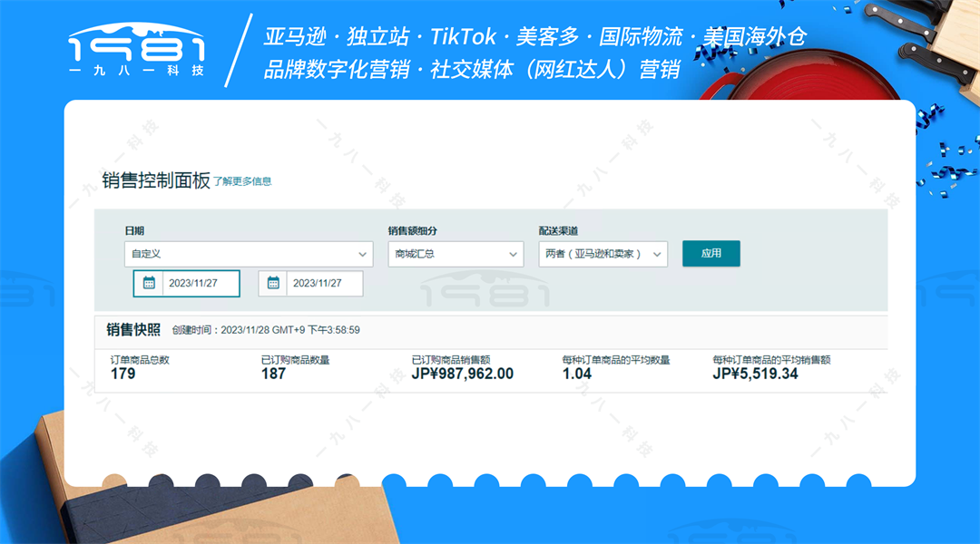Open the 商城汇总 sales breakdown dropdown
980x544 pixels.
click(x=456, y=254)
